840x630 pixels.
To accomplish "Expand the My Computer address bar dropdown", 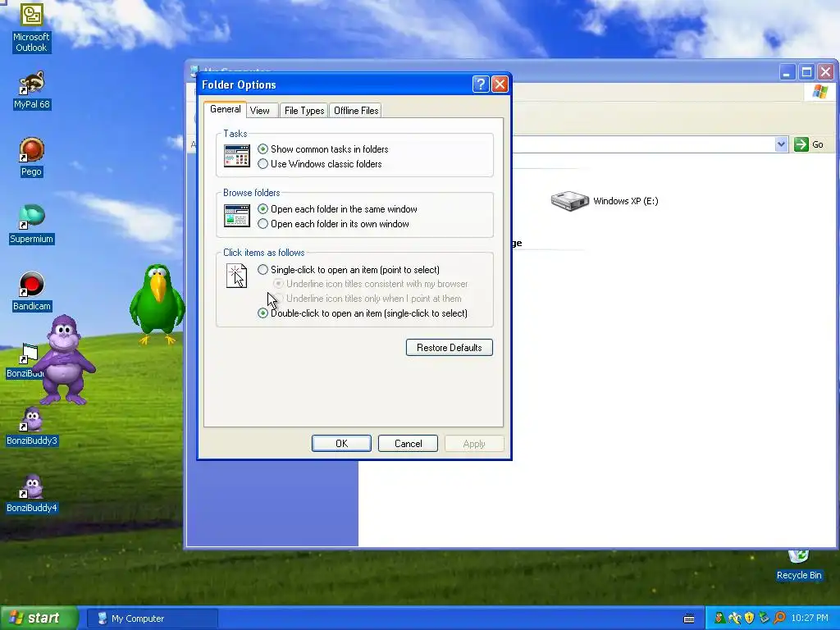I will coord(781,144).
